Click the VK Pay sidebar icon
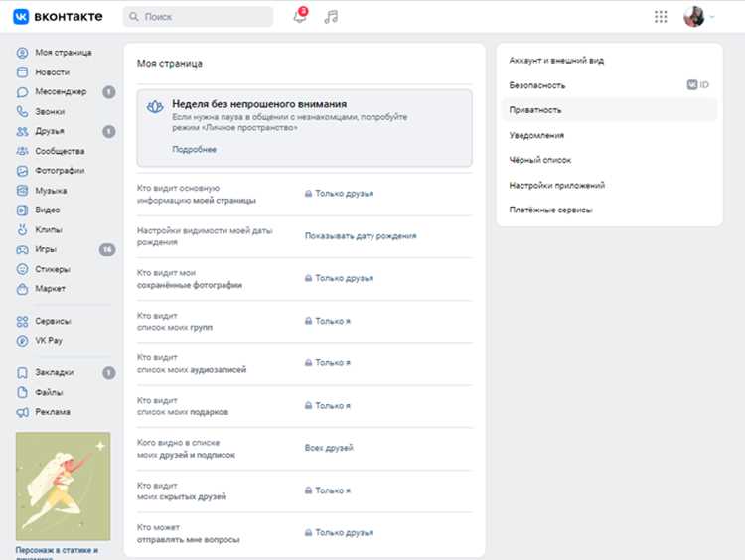 (x=22, y=341)
